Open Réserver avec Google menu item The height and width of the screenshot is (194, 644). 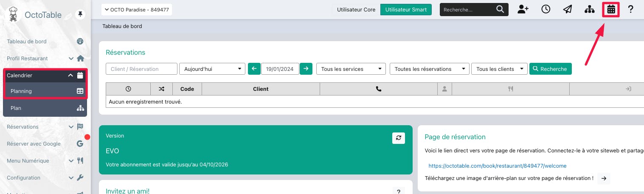pos(34,144)
